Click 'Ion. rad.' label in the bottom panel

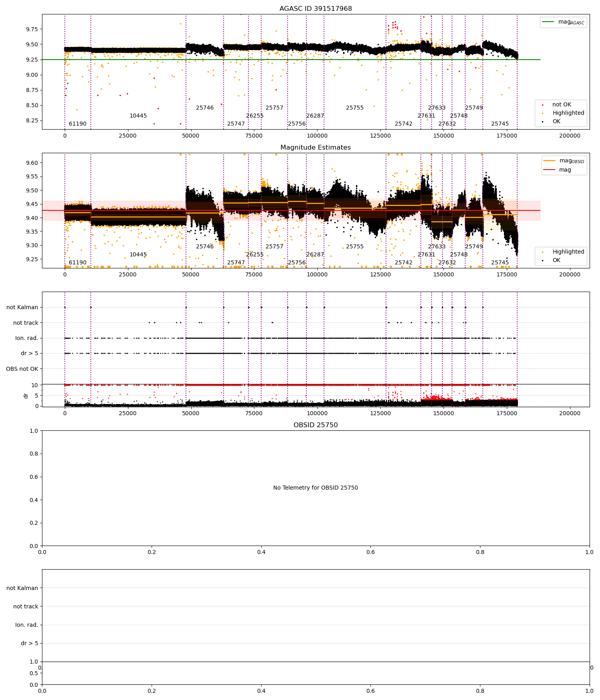[x=27, y=625]
